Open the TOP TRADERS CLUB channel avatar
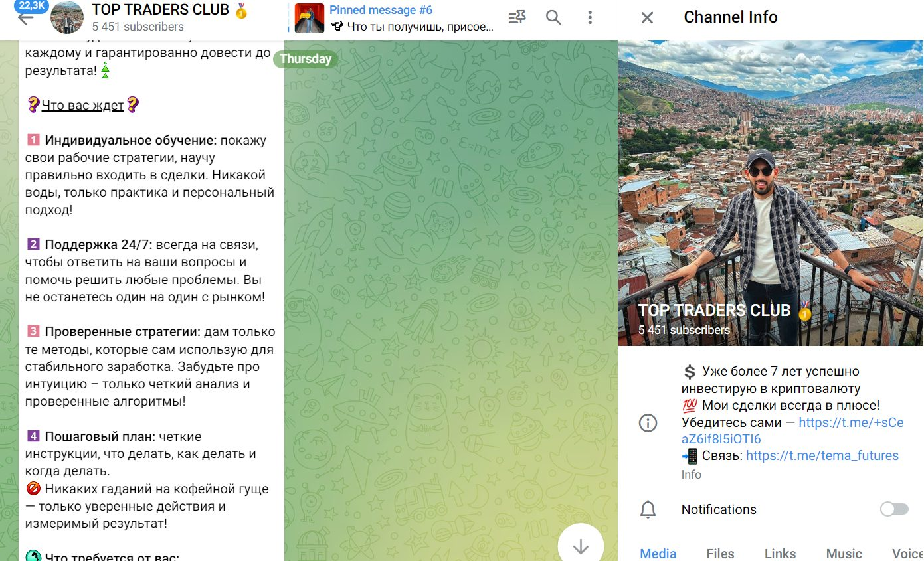Viewport: 924px width, 561px height. [x=67, y=17]
